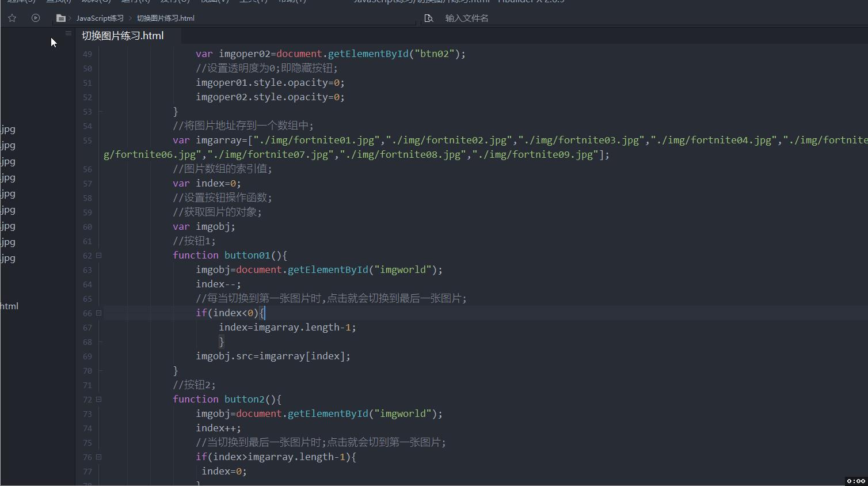
Task: Click the "btn02" string on line 49
Action: (434, 54)
